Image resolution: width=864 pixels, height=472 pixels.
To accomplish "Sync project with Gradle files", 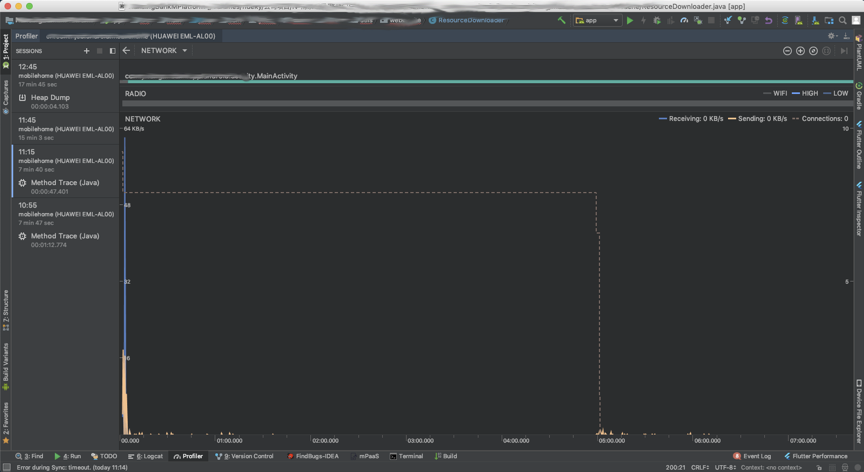I will point(785,20).
